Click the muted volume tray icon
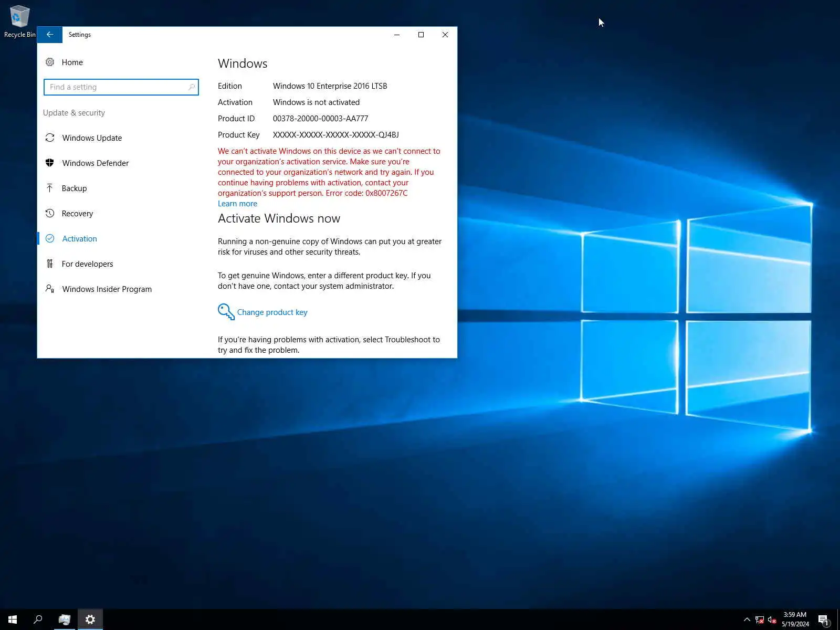840x630 pixels. point(772,619)
